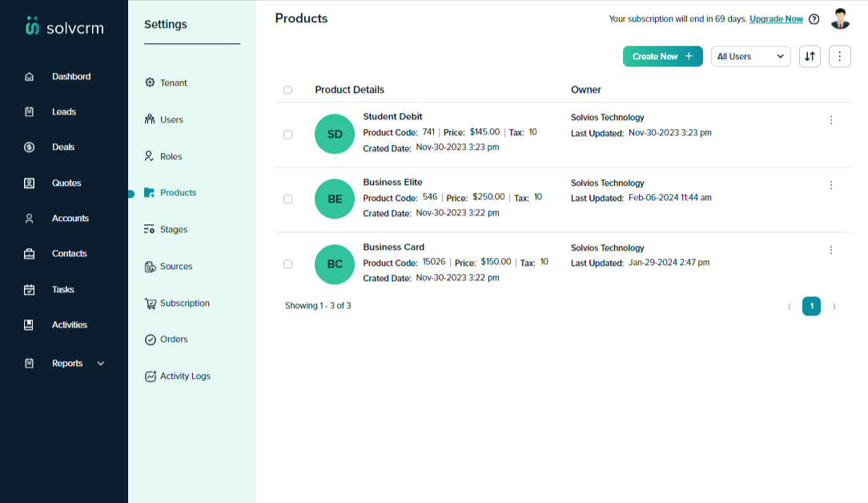Open the Deals section icon
868x503 pixels.
29,147
